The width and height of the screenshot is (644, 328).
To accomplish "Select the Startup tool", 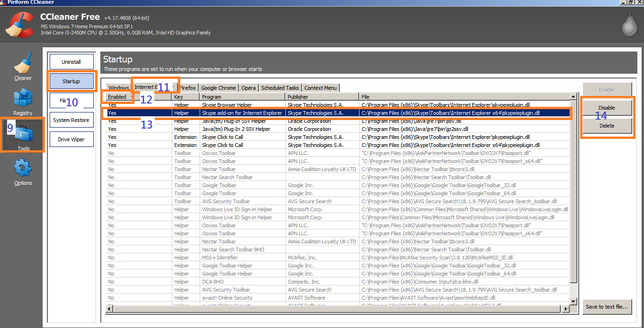I will (x=71, y=81).
